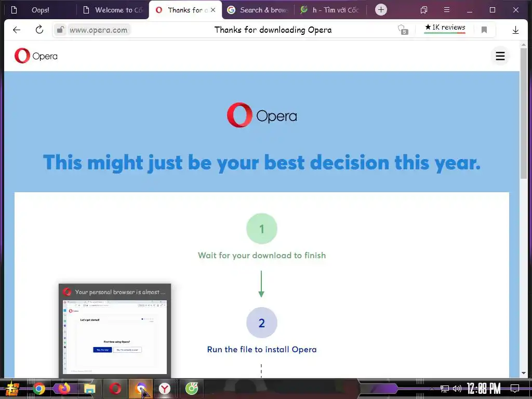
Task: Click the www.opera.com address field
Action: click(98, 30)
